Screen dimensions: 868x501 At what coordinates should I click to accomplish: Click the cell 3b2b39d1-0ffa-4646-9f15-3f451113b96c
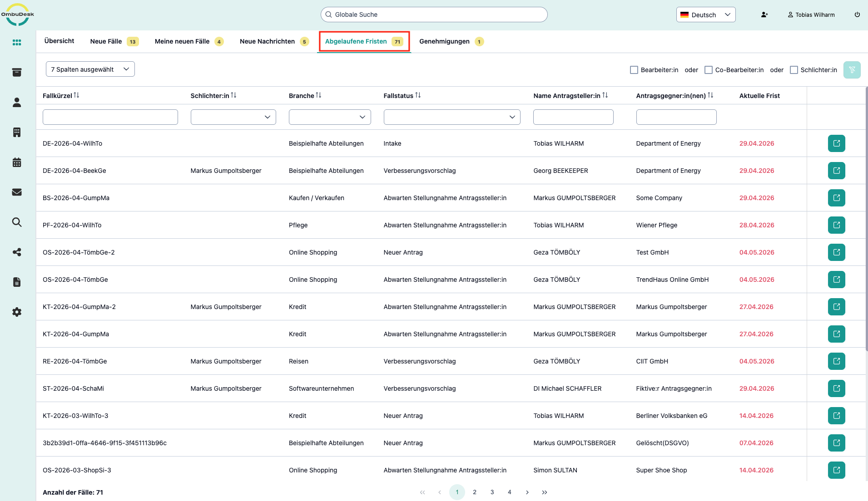click(x=104, y=443)
